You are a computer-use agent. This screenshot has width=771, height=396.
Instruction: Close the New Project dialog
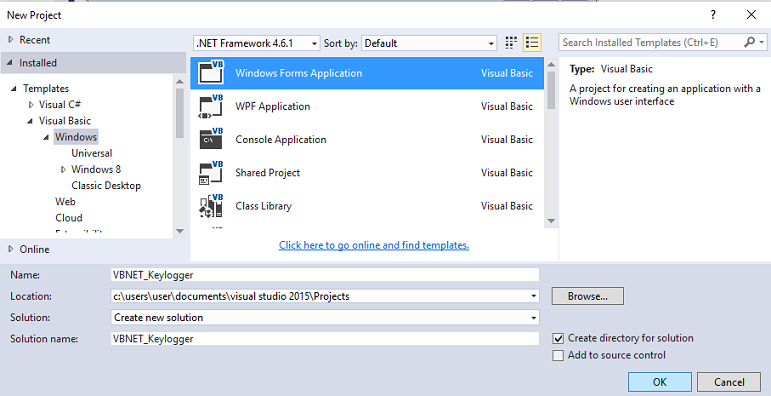point(751,15)
